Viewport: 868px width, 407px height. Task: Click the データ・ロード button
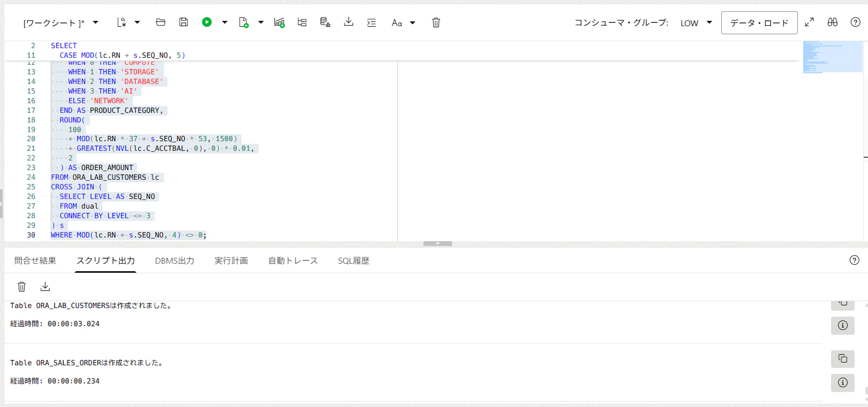click(x=759, y=23)
